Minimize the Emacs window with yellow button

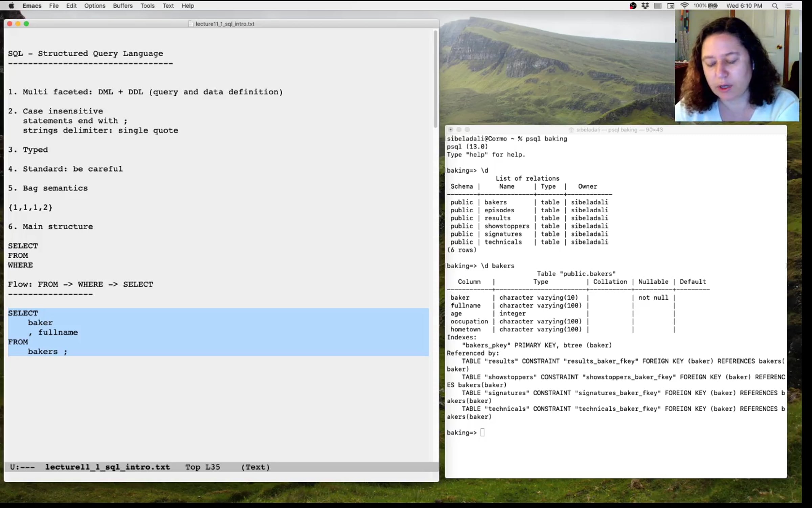point(18,24)
